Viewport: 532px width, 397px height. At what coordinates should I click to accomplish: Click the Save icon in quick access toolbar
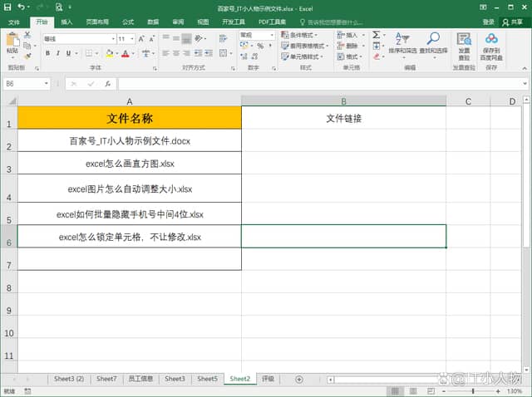pyautogui.click(x=7, y=7)
